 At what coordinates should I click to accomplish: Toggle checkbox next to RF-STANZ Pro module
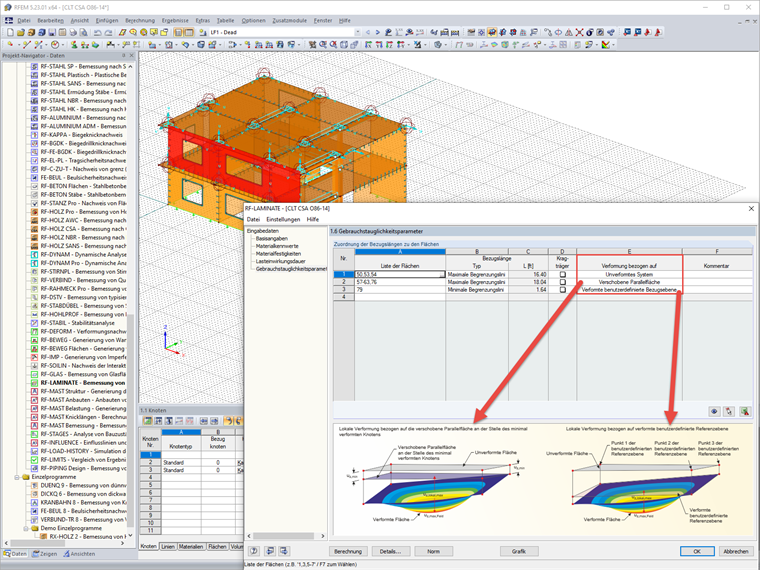click(x=34, y=203)
